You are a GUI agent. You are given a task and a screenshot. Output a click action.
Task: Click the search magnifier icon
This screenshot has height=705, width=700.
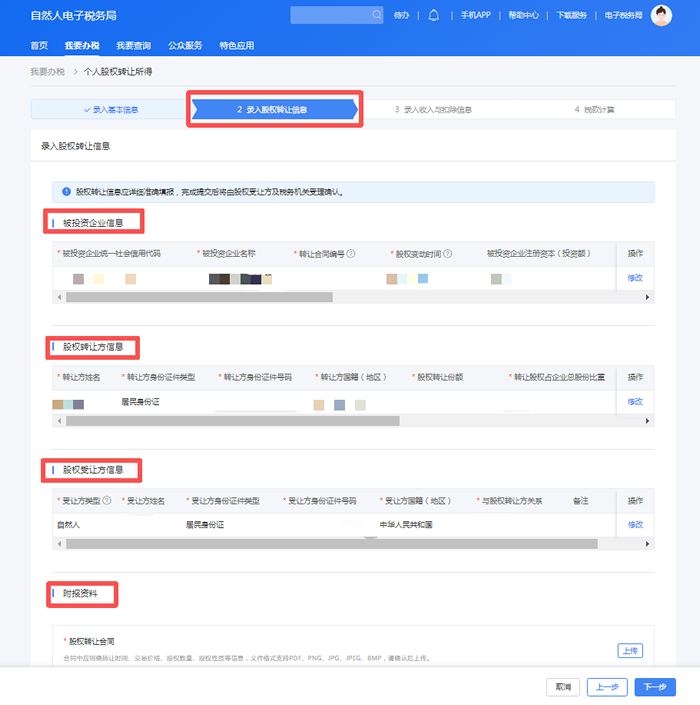tap(376, 15)
